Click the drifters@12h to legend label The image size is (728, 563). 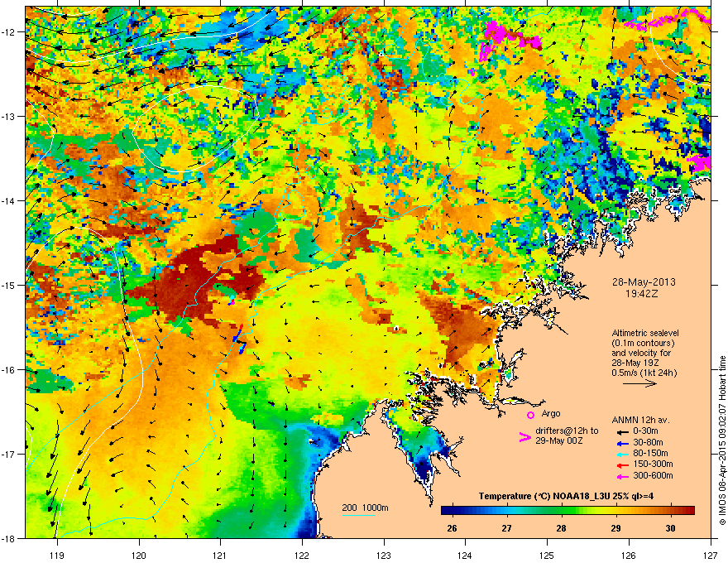(567, 431)
